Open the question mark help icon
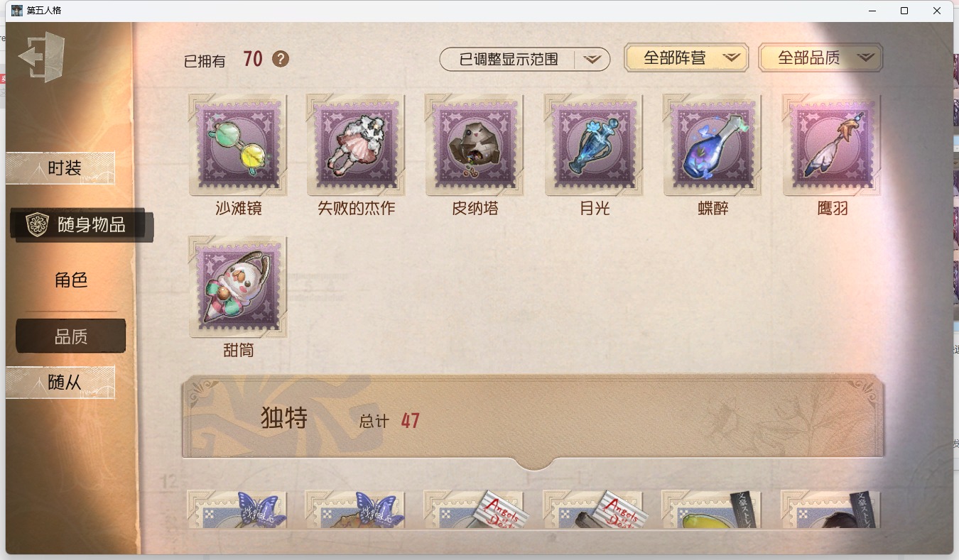This screenshot has width=959, height=560. (x=281, y=59)
